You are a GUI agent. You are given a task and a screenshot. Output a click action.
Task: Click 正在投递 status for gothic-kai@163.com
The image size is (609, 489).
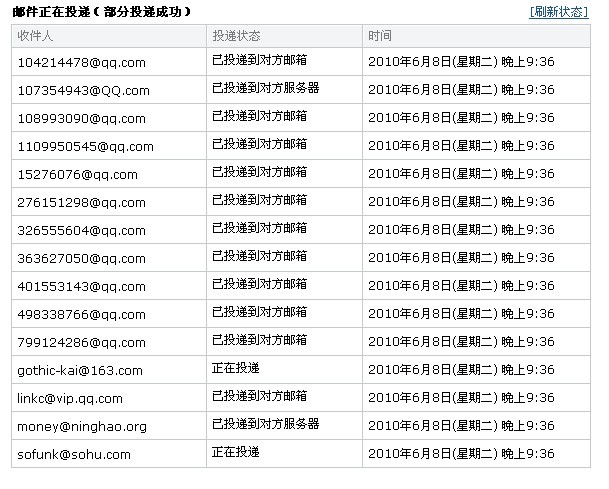pyautogui.click(x=236, y=368)
